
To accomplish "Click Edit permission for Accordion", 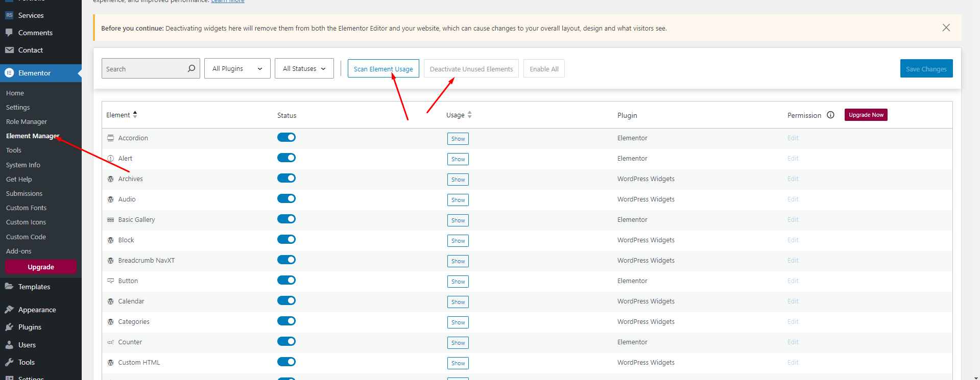I will (793, 138).
